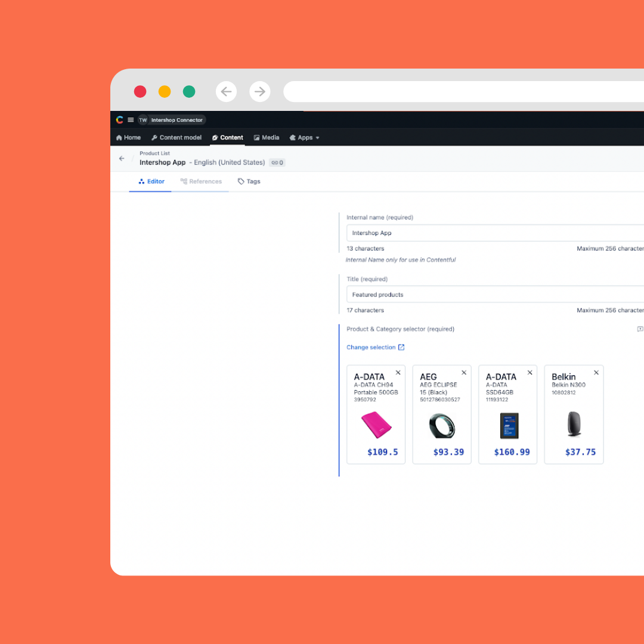
Task: Click the Product List breadcrumb label
Action: tap(154, 153)
